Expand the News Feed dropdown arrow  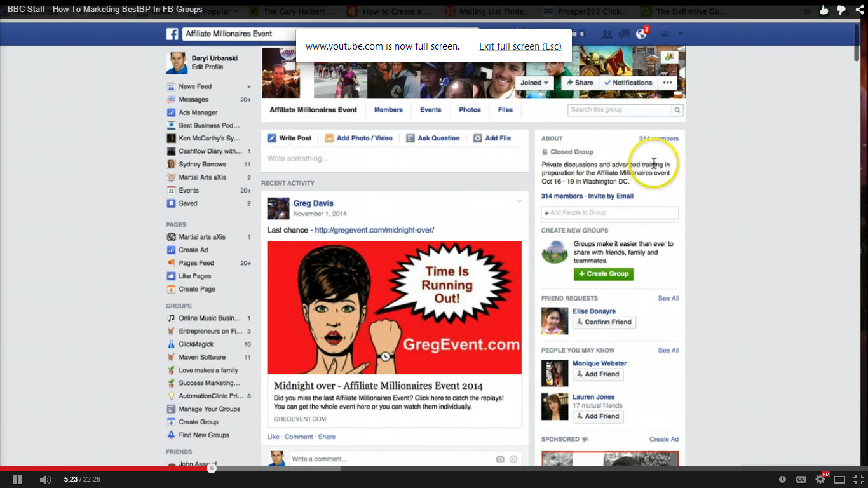pos(249,86)
